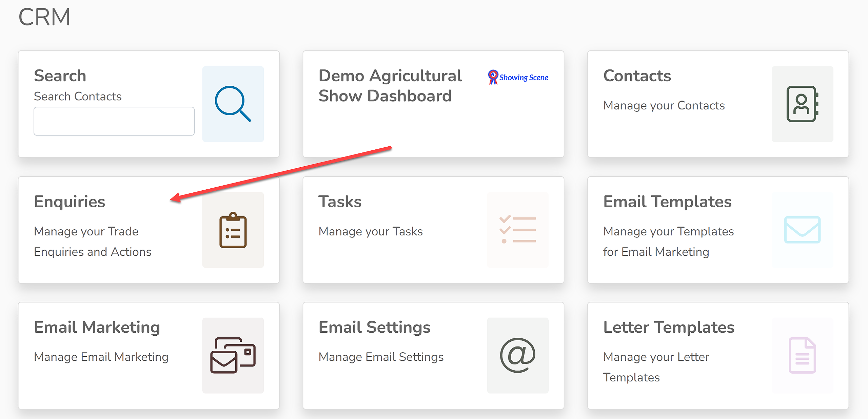The width and height of the screenshot is (868, 419).
Task: Click the Email Settings at-sign icon
Action: [x=518, y=355]
